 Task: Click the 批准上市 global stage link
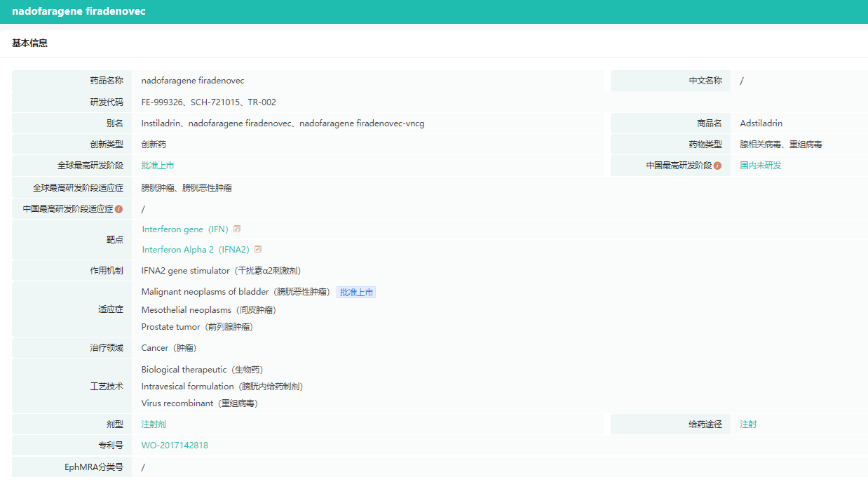[158, 166]
